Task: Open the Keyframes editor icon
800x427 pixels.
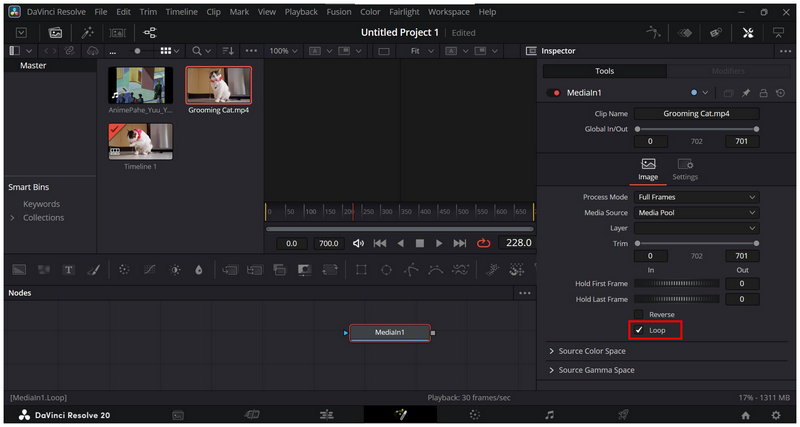Action: pos(684,33)
